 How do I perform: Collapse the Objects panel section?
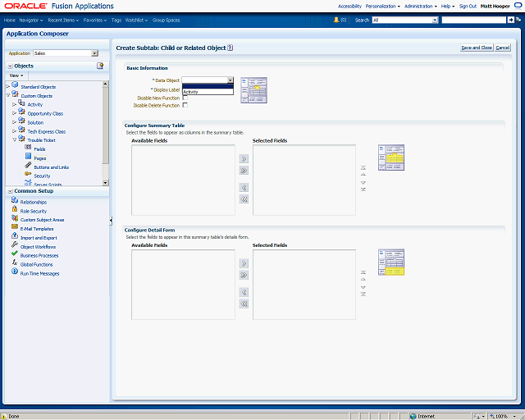[10, 66]
